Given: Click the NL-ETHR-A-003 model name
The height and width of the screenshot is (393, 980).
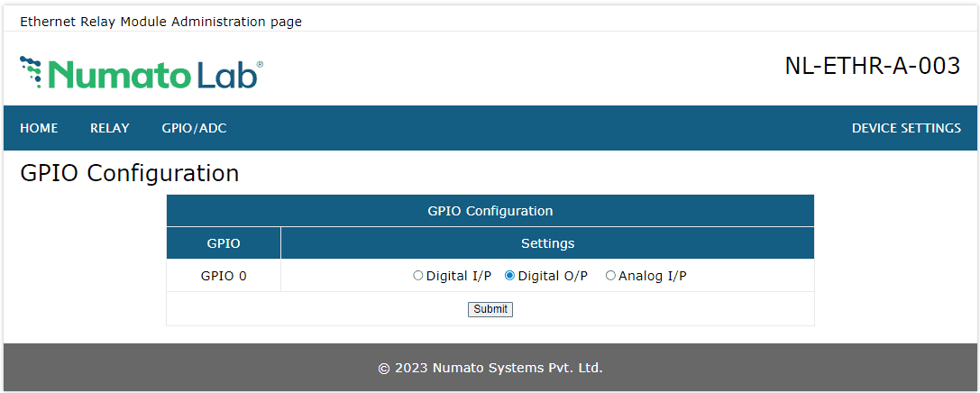Looking at the screenshot, I should [872, 67].
